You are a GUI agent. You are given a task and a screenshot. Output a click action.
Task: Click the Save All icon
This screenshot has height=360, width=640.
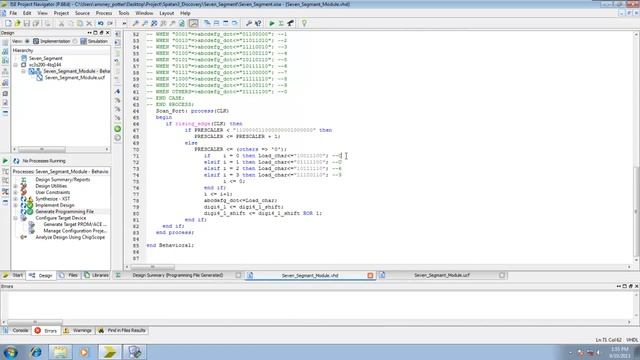tap(36, 23)
